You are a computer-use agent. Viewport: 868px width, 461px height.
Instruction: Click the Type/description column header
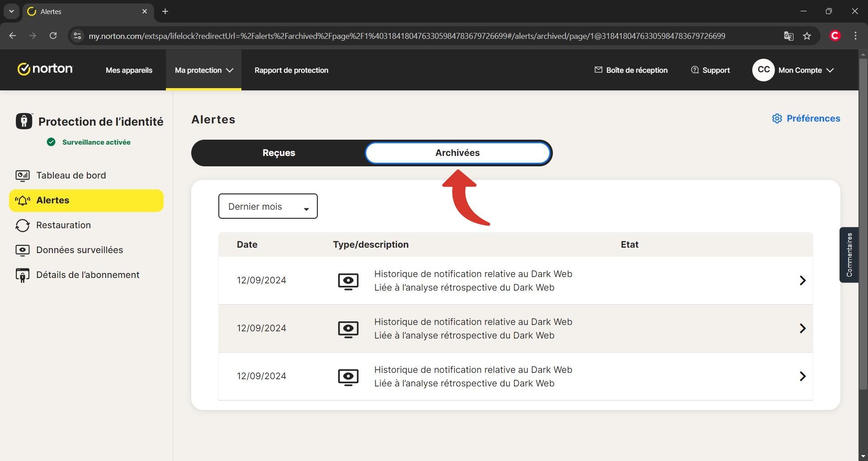pyautogui.click(x=371, y=245)
